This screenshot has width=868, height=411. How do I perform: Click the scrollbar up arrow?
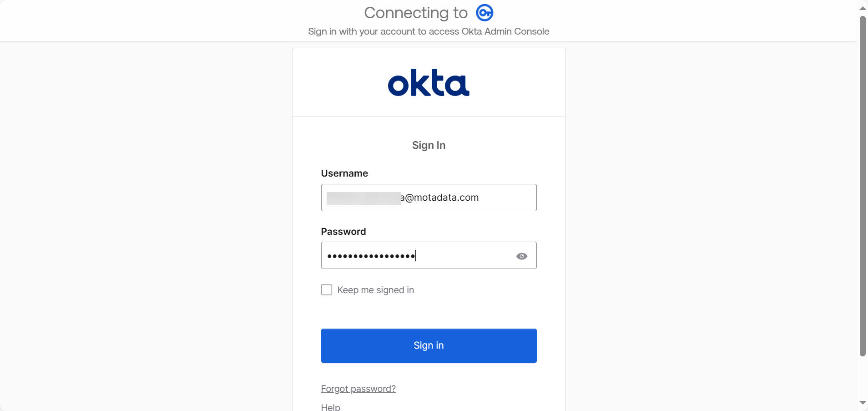pyautogui.click(x=863, y=8)
